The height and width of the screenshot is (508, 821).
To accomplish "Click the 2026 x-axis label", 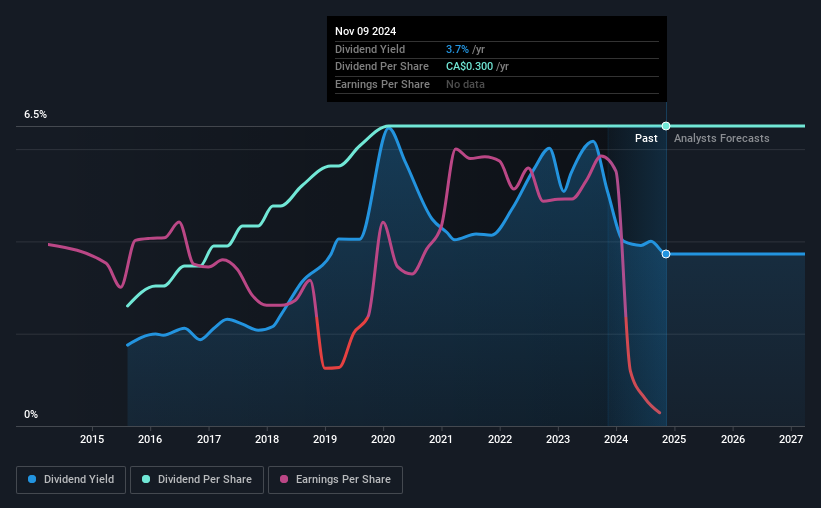I will [x=733, y=439].
